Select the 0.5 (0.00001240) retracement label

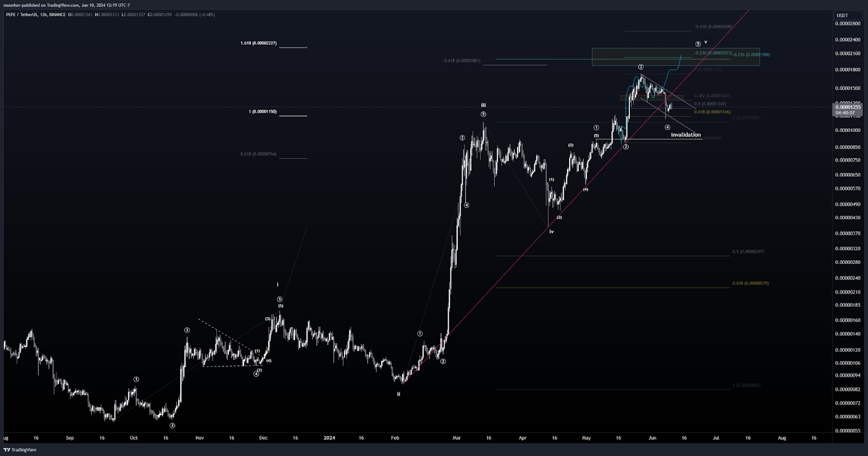[x=710, y=104]
